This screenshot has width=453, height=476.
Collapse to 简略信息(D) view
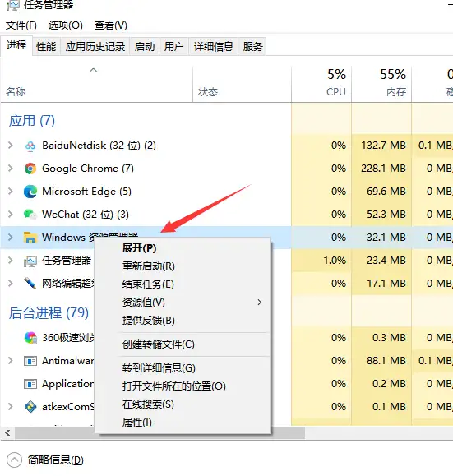45,460
